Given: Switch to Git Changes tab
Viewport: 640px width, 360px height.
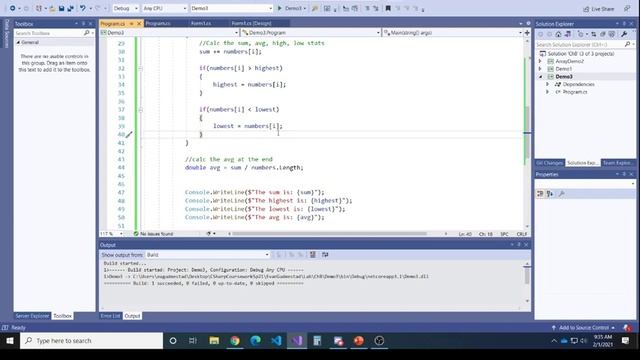Looking at the screenshot, I should click(549, 163).
